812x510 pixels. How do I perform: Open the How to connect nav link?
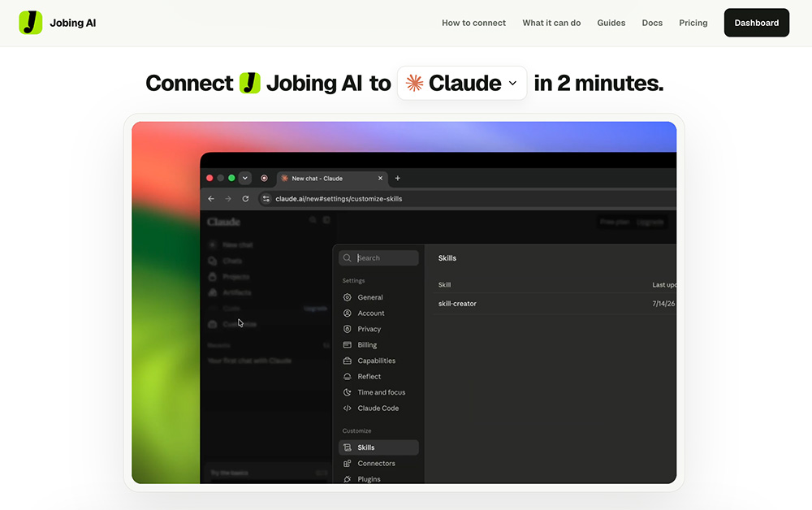(473, 23)
